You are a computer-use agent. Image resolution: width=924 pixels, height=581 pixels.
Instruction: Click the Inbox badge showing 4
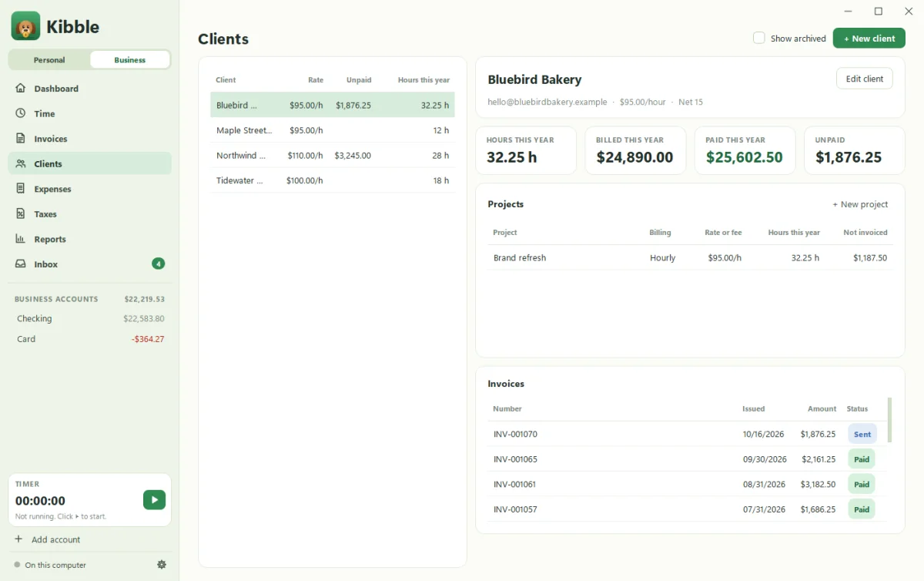point(158,264)
